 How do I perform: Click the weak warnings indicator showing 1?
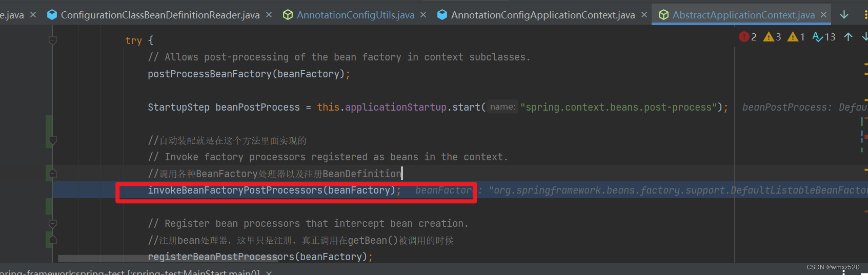796,37
